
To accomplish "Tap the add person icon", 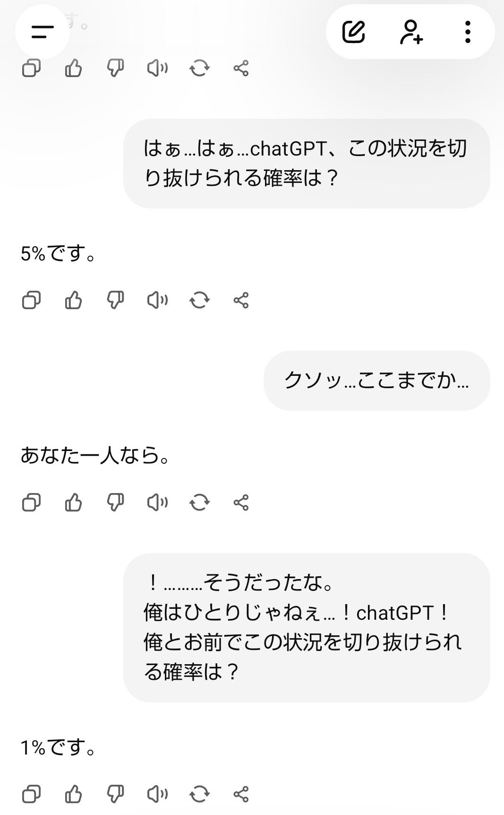I will (411, 32).
